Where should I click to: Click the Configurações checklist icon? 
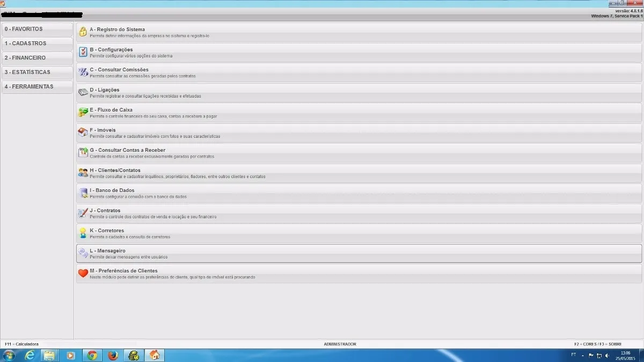[x=83, y=52]
